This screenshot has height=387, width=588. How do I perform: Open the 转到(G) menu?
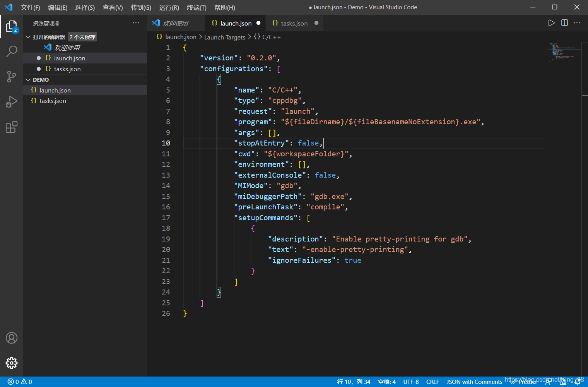pos(141,7)
